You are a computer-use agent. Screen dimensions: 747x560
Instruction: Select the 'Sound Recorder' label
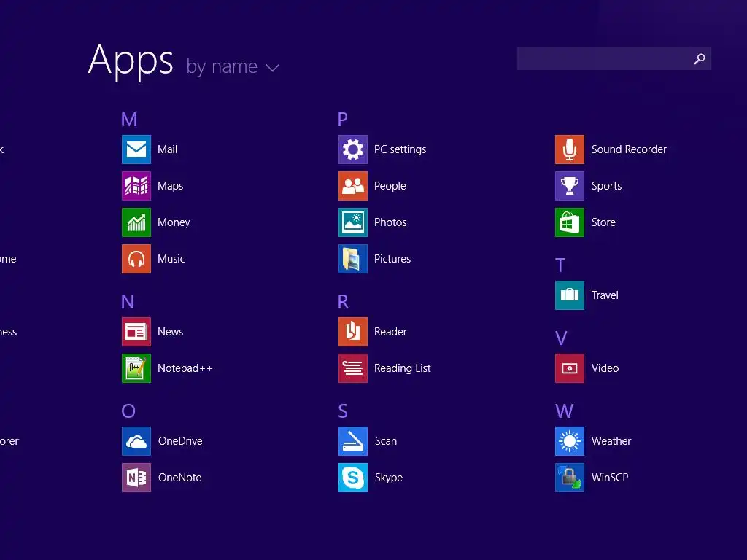point(629,149)
